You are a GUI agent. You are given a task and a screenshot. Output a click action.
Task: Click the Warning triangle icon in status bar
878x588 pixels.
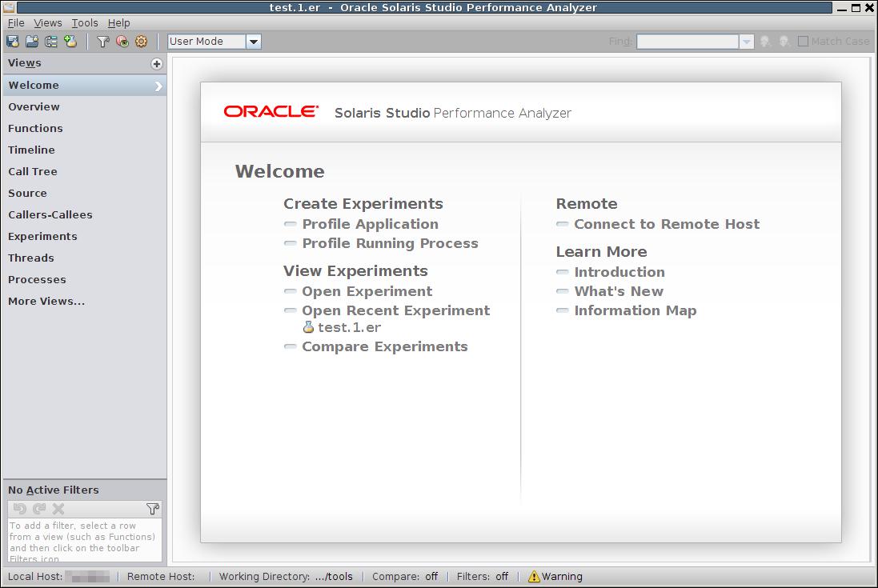[x=534, y=576]
